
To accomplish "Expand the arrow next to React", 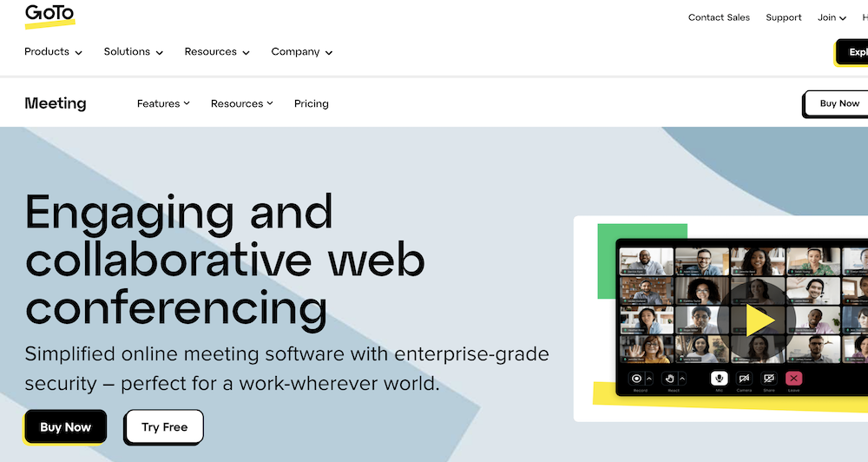I will click(x=682, y=379).
